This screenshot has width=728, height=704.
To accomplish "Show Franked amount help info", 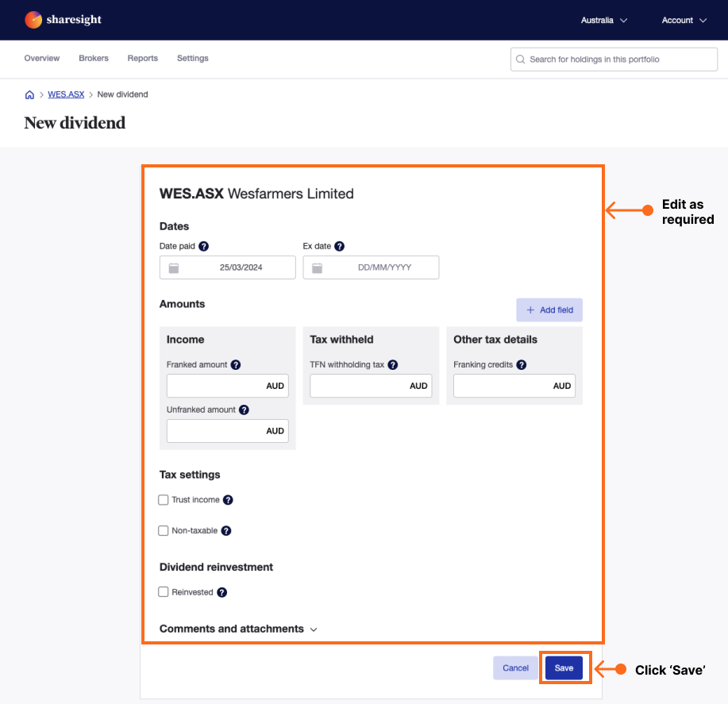I will tap(236, 365).
